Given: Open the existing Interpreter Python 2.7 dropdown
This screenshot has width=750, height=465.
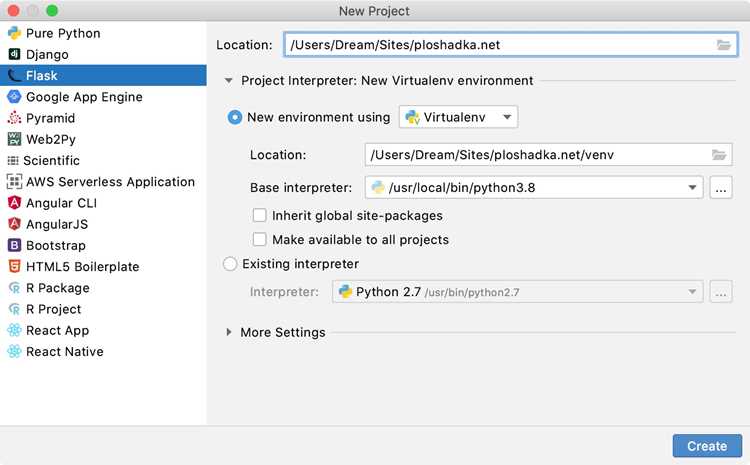Looking at the screenshot, I should (x=518, y=292).
